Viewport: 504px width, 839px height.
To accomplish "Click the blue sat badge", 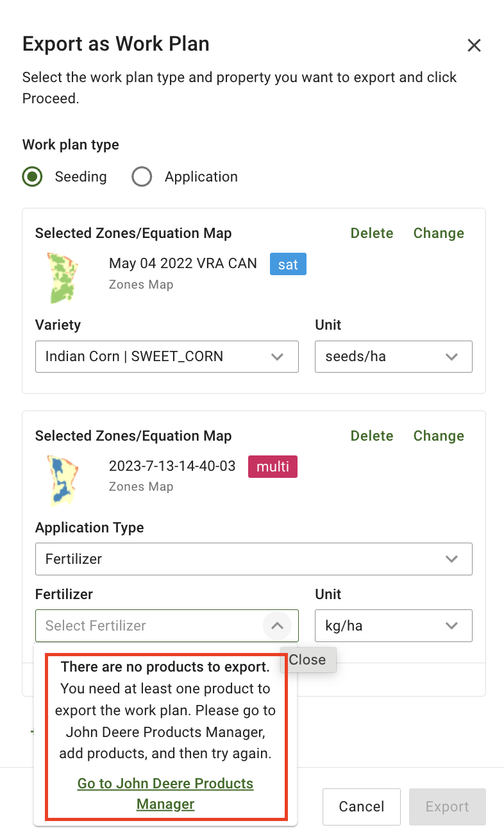I will [x=288, y=264].
